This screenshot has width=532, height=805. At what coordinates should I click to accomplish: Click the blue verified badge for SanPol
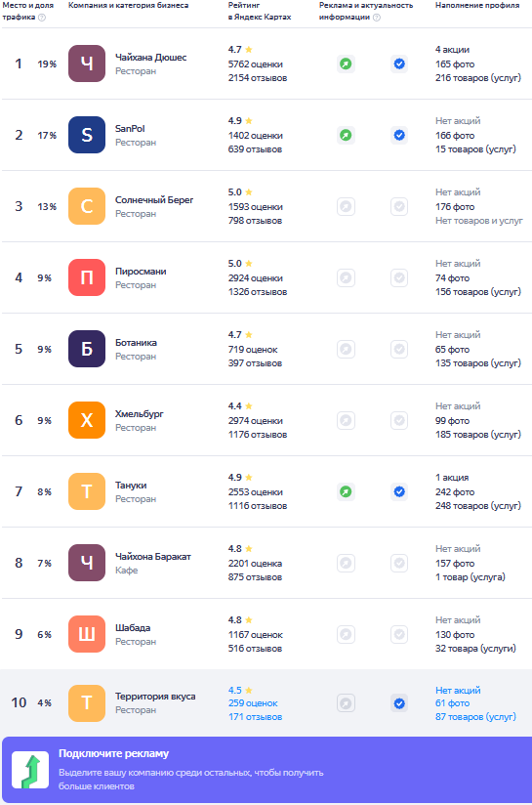click(x=399, y=135)
